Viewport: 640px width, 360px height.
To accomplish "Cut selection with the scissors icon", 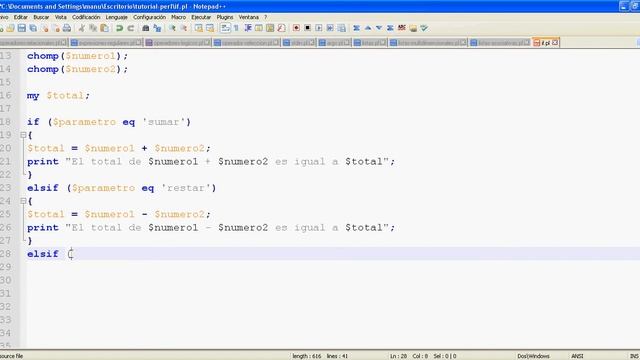I will [x=82, y=28].
